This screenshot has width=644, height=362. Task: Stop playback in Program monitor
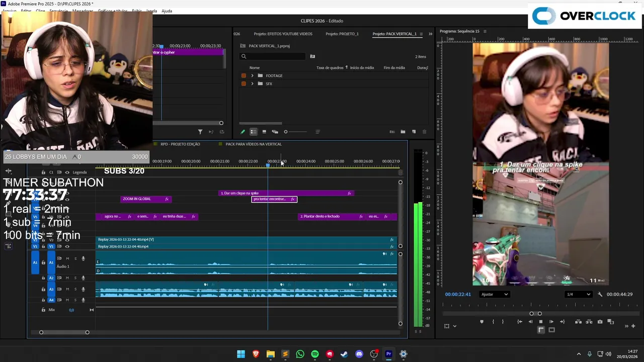pos(541,322)
